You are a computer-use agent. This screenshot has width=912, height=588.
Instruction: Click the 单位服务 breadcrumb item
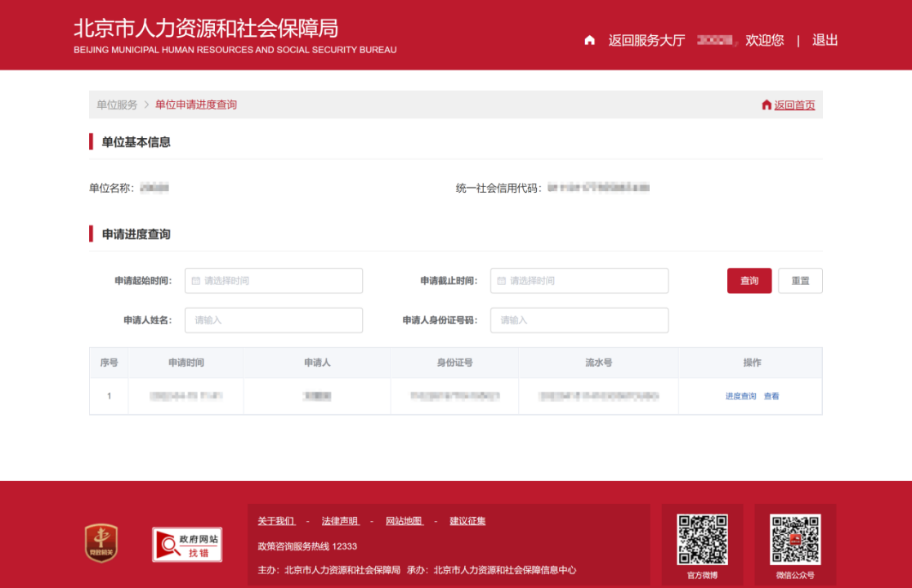coord(117,105)
